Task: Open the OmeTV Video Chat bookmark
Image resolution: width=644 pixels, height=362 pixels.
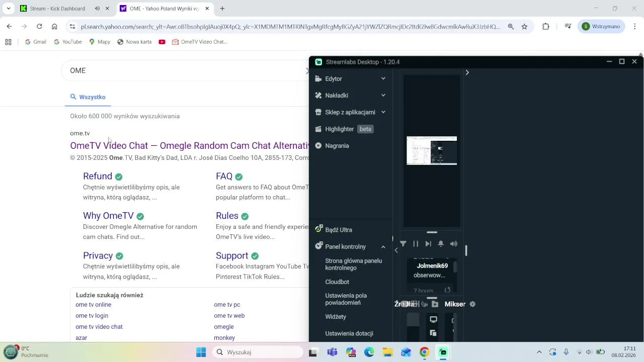Action: (199, 42)
